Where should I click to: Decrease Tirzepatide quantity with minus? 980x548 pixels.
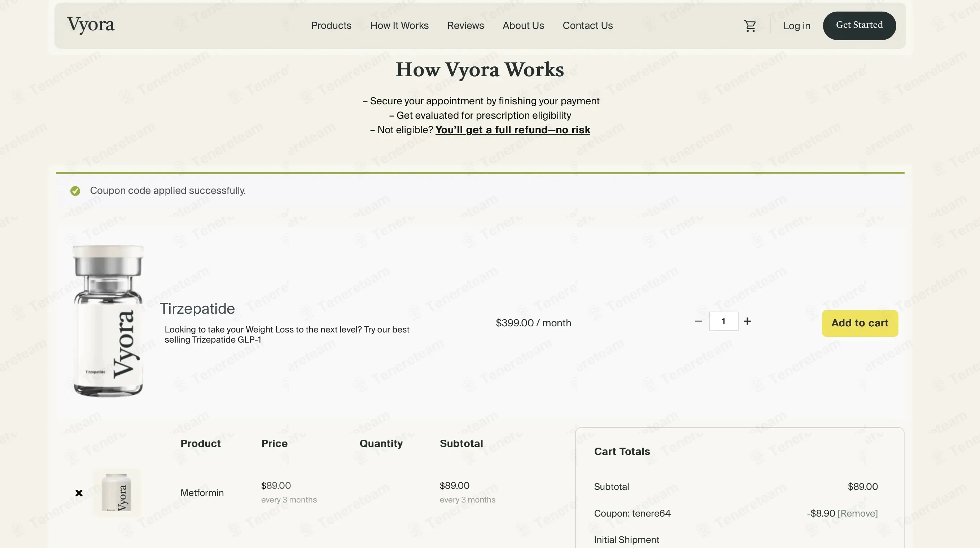(698, 321)
